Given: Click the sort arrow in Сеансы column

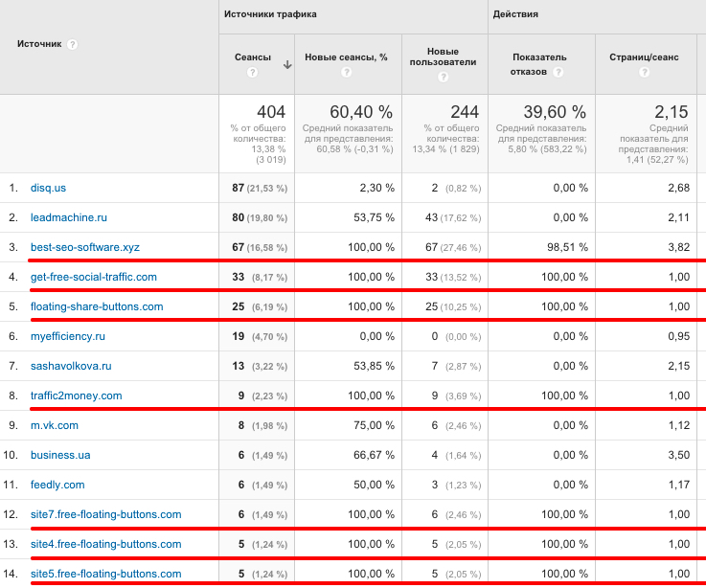Looking at the screenshot, I should [287, 65].
